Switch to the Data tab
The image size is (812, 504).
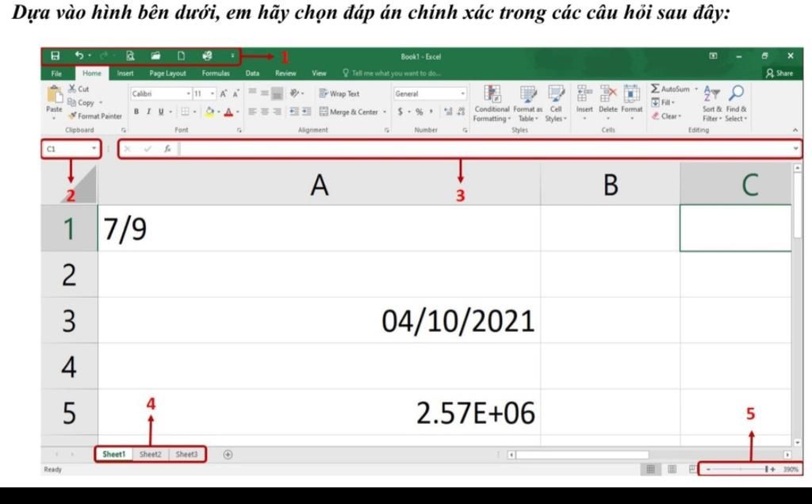pos(252,74)
